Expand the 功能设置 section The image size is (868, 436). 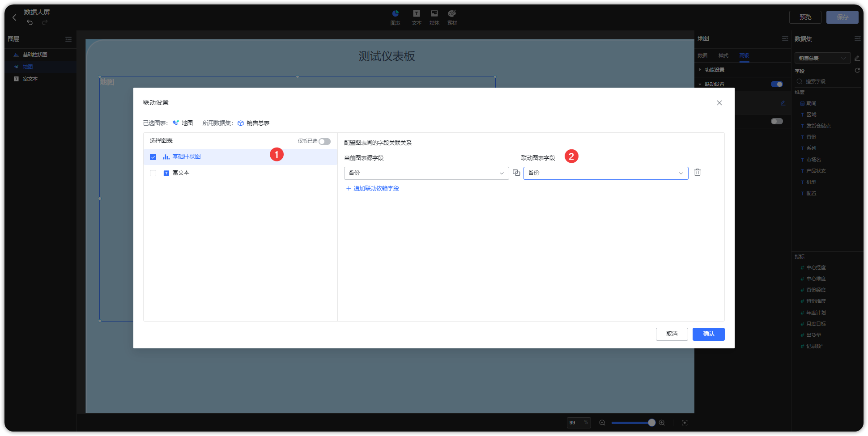coord(700,70)
